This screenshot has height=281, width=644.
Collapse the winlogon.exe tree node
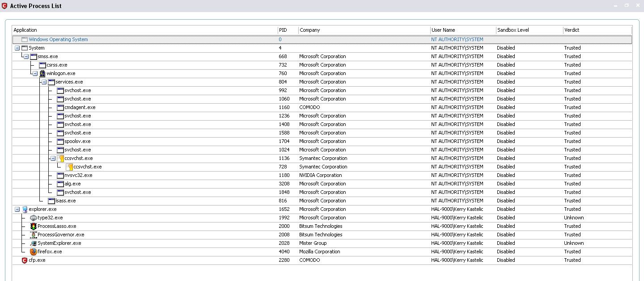click(x=35, y=73)
